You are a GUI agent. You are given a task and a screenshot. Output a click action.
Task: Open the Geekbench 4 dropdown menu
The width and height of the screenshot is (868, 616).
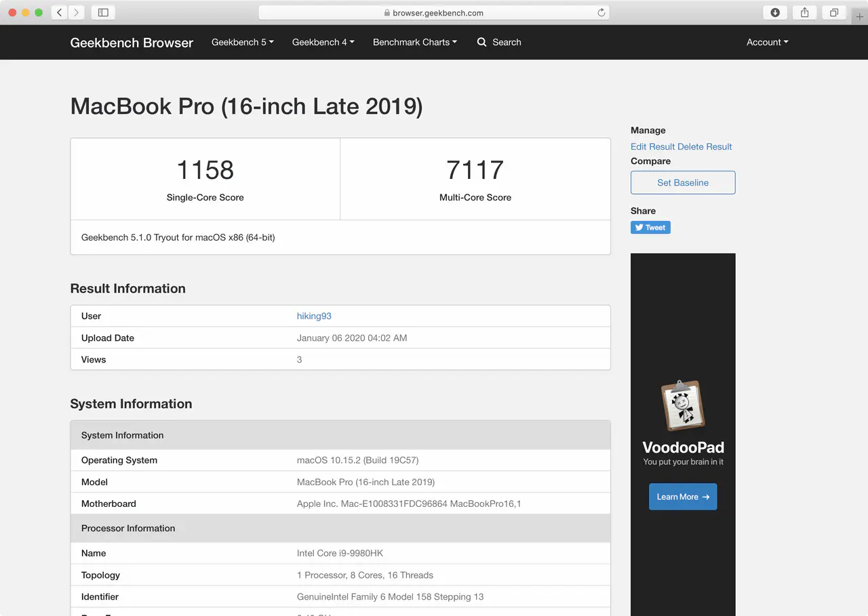pos(323,42)
